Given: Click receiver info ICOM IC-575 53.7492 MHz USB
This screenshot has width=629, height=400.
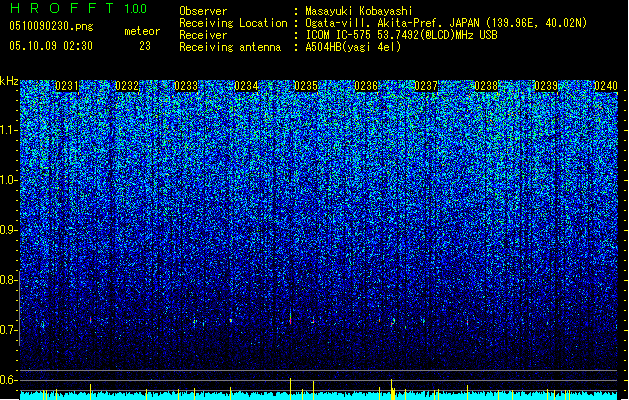Looking at the screenshot, I should point(401,35).
